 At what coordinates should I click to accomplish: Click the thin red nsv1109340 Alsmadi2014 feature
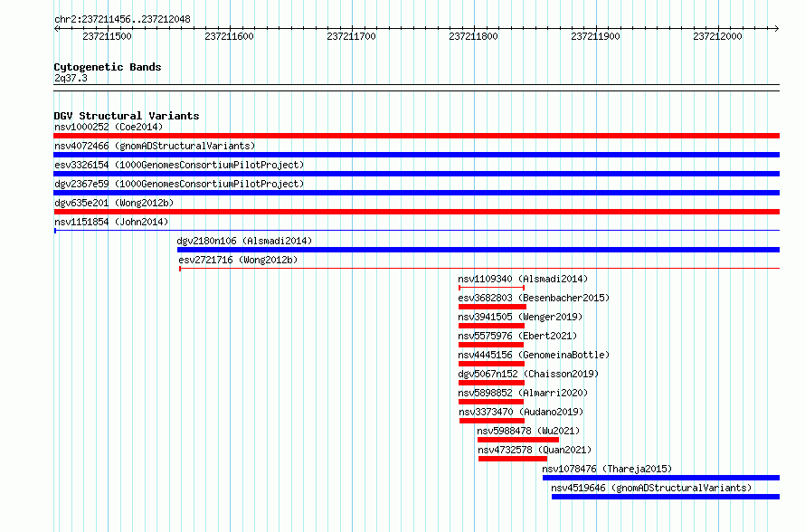pyautogui.click(x=491, y=288)
